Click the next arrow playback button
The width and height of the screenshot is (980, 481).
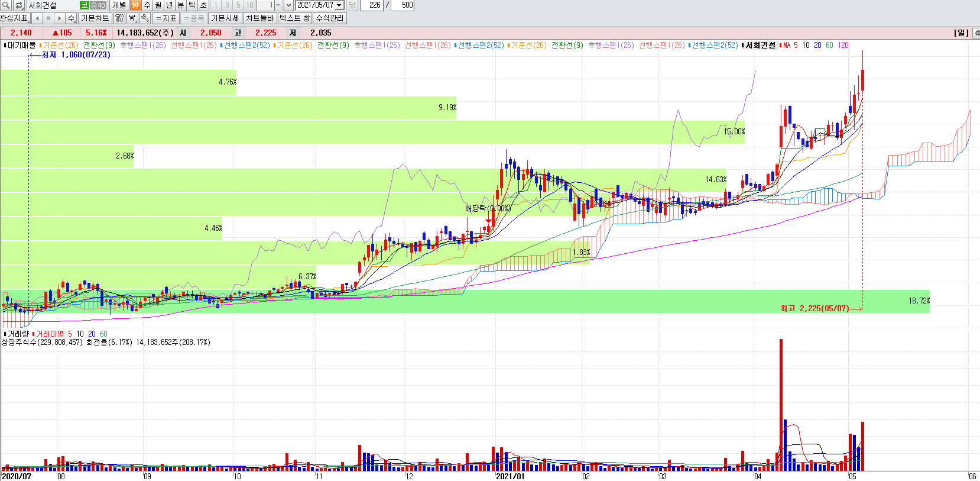pos(59,18)
